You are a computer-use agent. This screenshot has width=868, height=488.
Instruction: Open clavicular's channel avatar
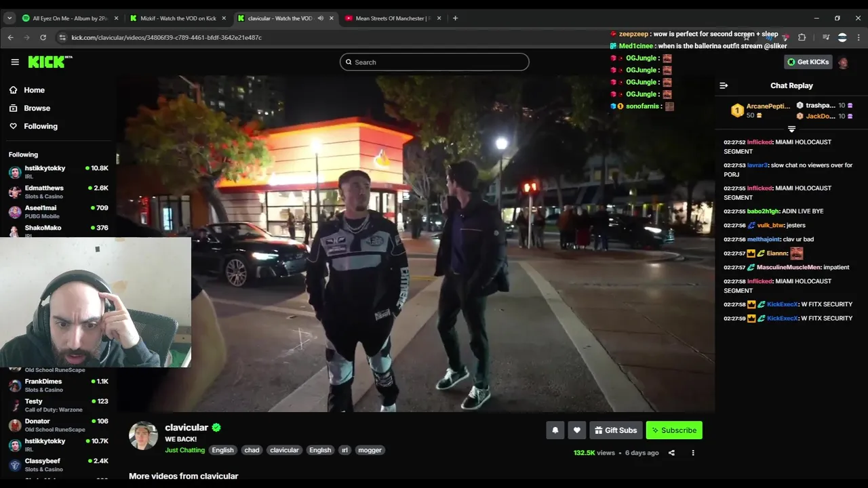(143, 436)
